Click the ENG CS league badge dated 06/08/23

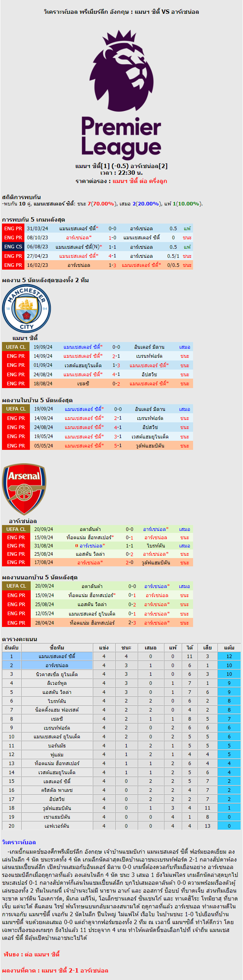13,247
